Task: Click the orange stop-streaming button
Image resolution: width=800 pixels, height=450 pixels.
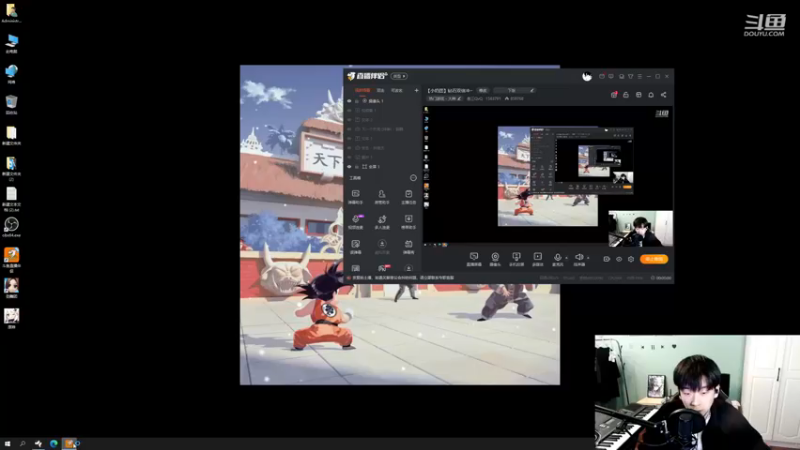Action: point(654,259)
